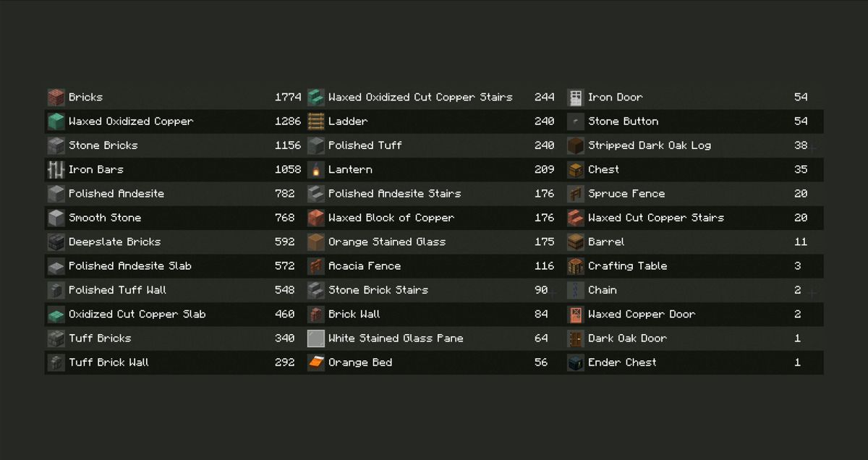Click the Deepslate Bricks label
868x460 pixels.
coord(114,242)
